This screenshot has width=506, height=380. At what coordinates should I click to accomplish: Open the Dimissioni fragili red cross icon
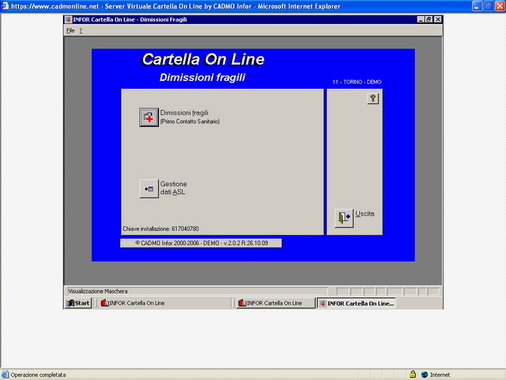[x=149, y=117]
